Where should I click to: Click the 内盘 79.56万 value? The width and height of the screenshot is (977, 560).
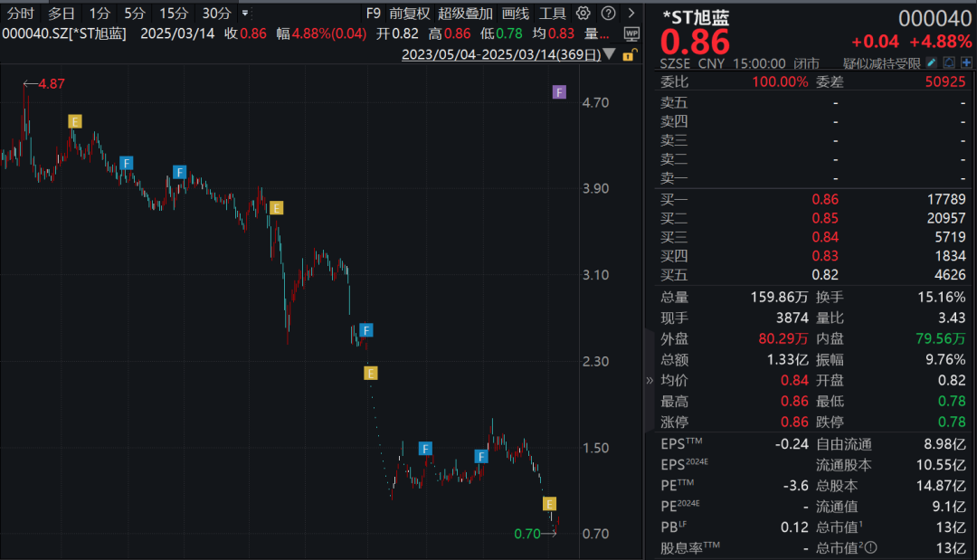tap(941, 338)
